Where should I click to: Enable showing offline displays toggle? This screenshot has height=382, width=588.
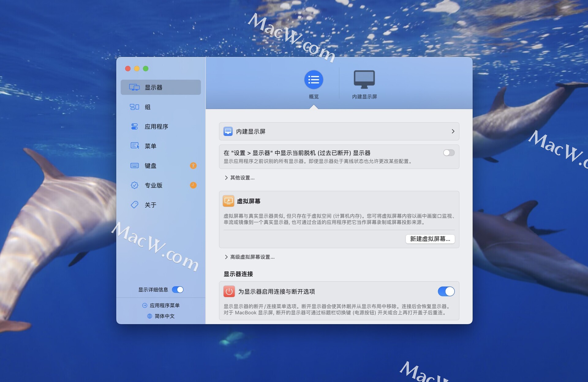(x=448, y=153)
